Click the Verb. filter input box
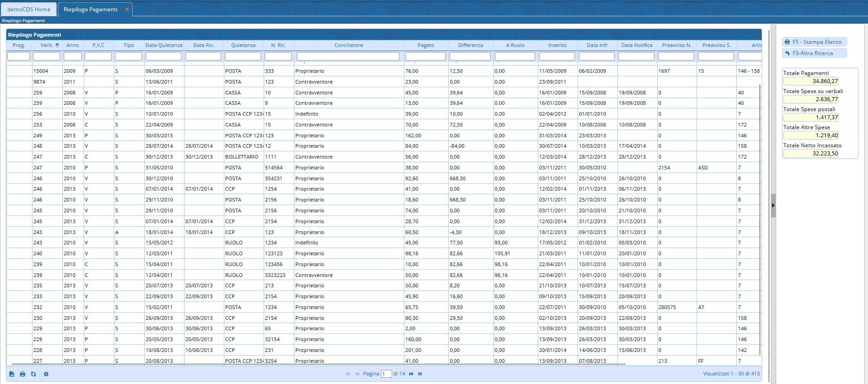This screenshot has height=384, width=868. point(47,56)
